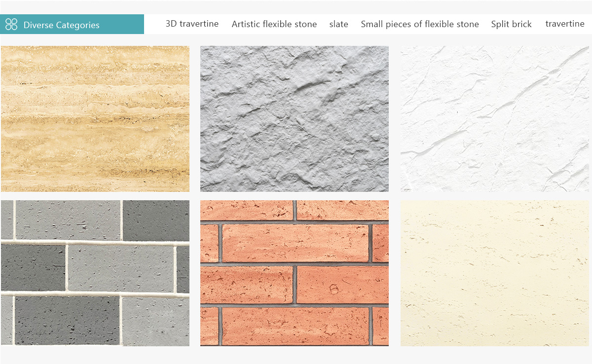Open the white cracked-surface stone sample

pyautogui.click(x=495, y=119)
